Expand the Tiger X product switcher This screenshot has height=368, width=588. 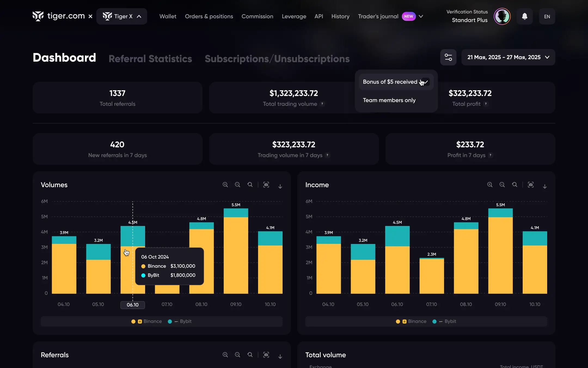[122, 16]
